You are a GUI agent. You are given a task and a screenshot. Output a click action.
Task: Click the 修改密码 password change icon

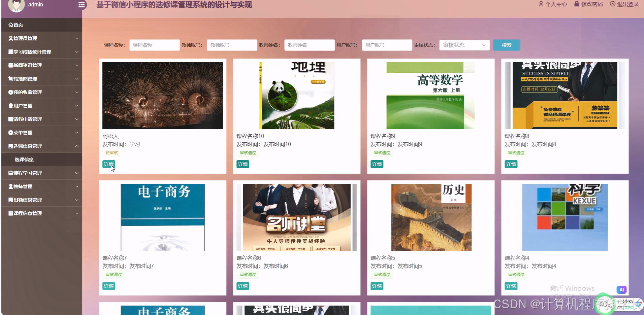576,4
